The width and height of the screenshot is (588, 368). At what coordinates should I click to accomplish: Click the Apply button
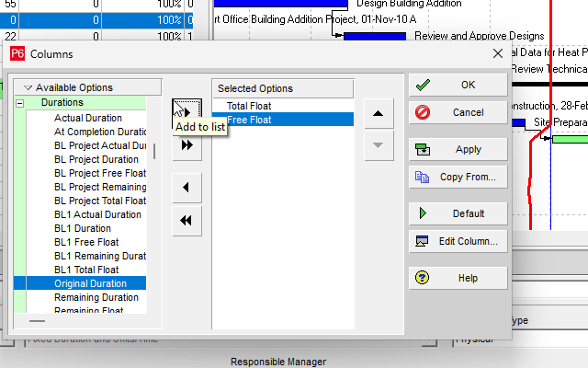coord(458,149)
